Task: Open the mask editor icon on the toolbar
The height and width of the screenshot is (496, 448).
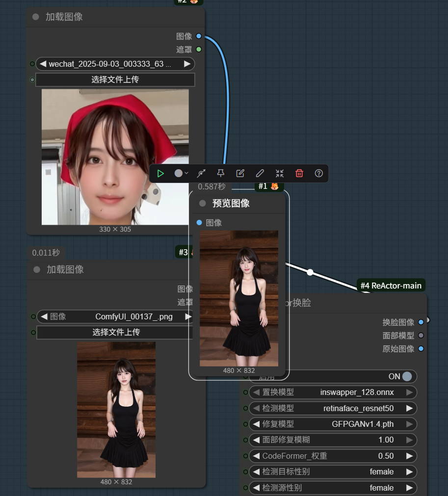Action: click(240, 173)
